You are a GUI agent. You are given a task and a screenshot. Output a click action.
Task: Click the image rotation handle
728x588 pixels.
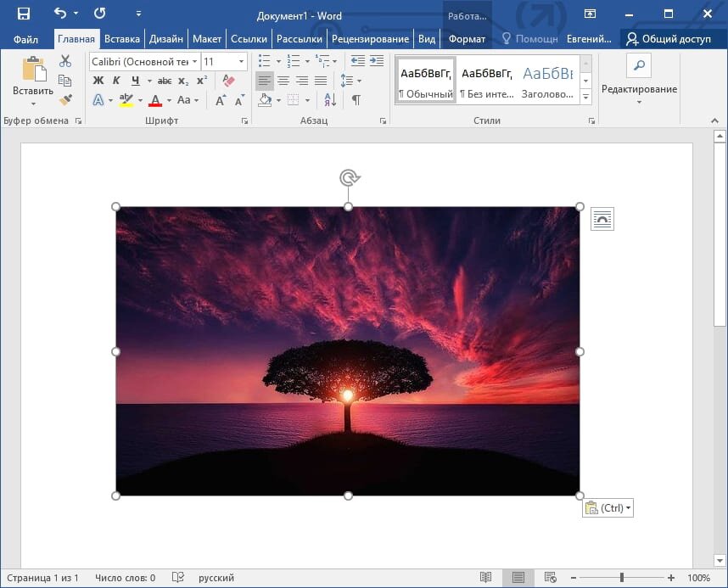coord(349,177)
